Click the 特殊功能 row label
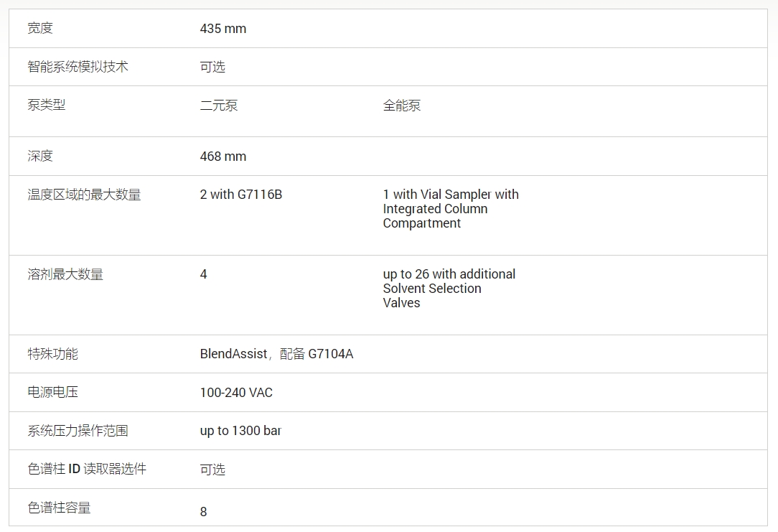This screenshot has height=532, width=778. coord(52,354)
